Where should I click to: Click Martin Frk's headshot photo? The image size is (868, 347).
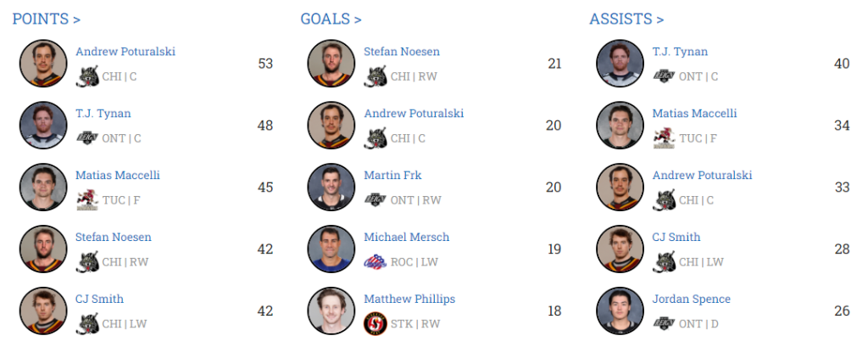(331, 187)
